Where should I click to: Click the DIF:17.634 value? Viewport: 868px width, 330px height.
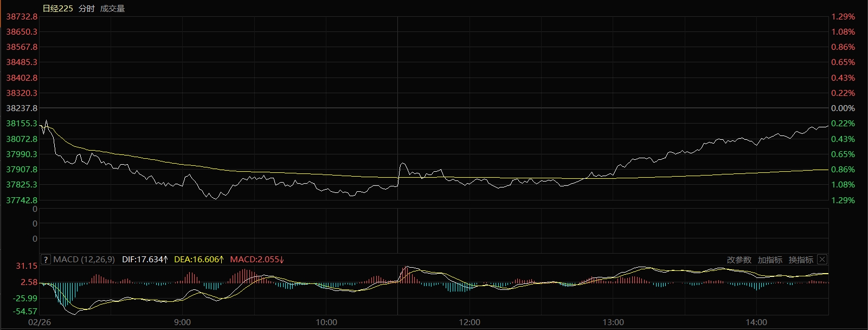click(x=145, y=260)
